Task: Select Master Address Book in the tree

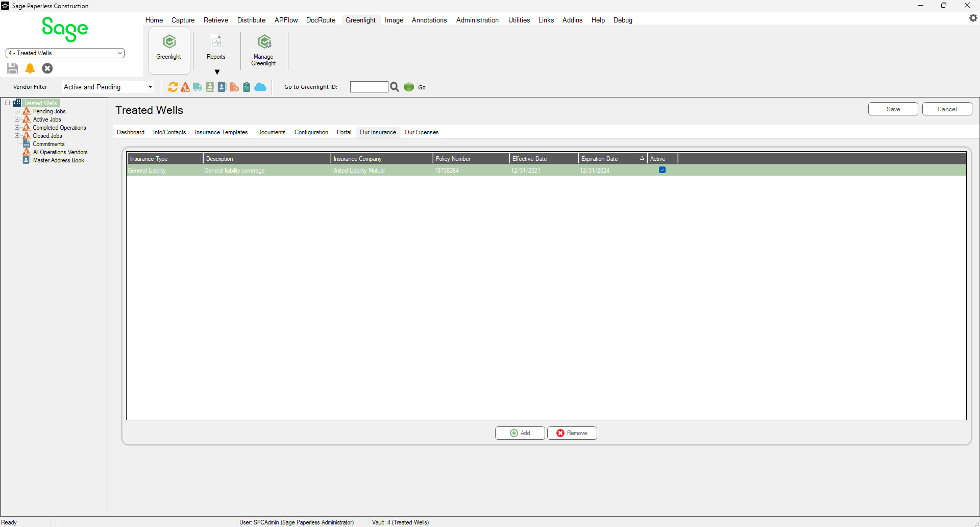Action: [x=59, y=160]
